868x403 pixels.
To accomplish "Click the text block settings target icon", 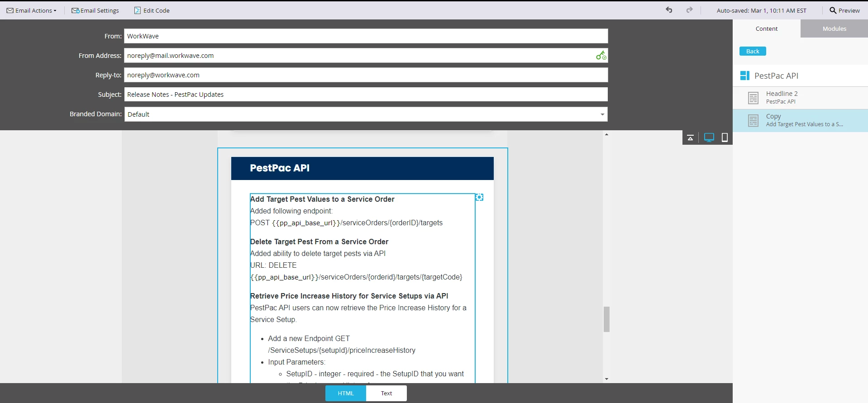I will [x=479, y=197].
